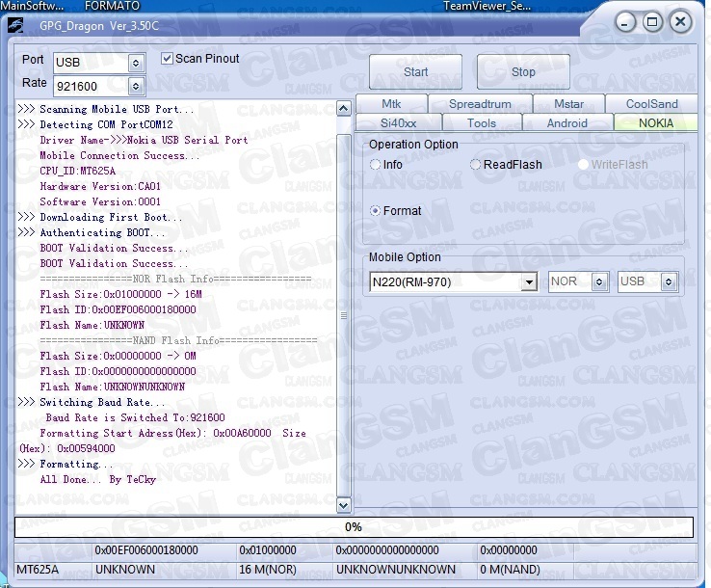Click the log scrollbar thumb
Viewport: 711px width, 588px height.
(x=344, y=315)
